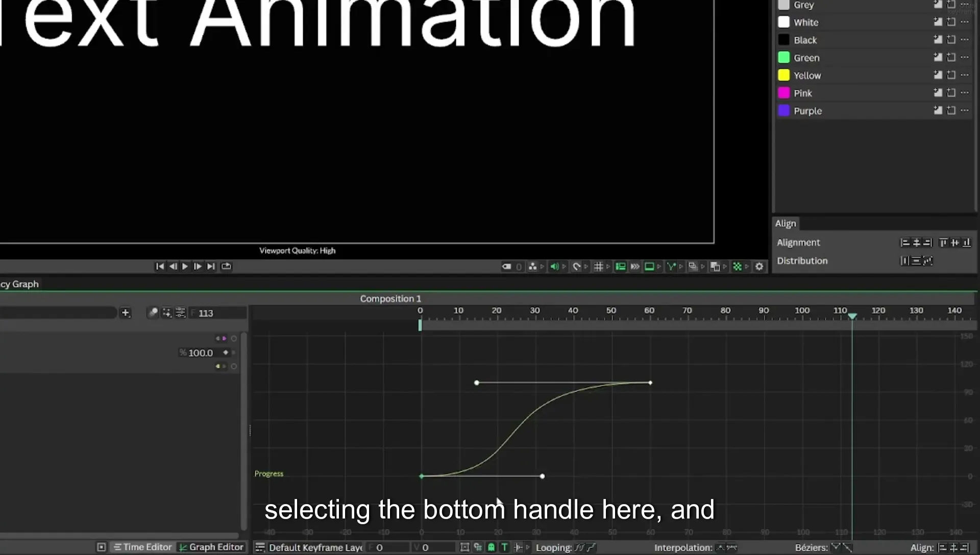Click the playhead marker near frame 113
Viewport: 980px width, 555px height.
tap(852, 317)
